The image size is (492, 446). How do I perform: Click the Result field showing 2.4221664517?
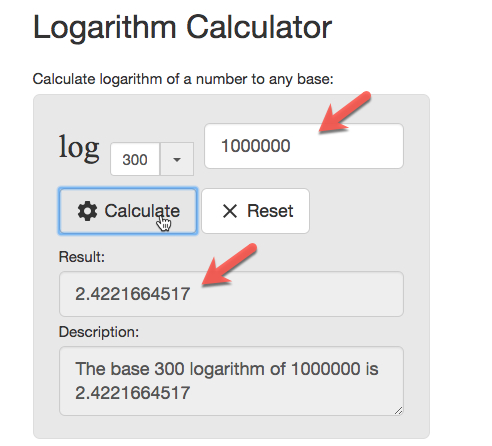tap(231, 294)
